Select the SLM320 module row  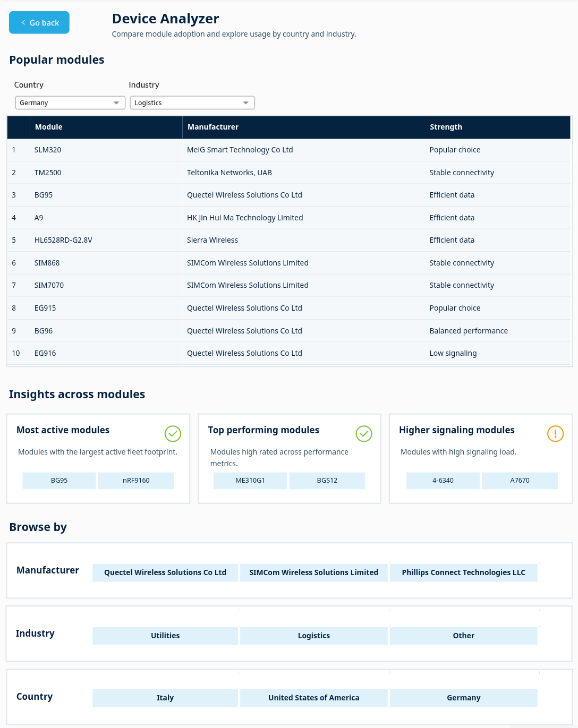(288, 150)
